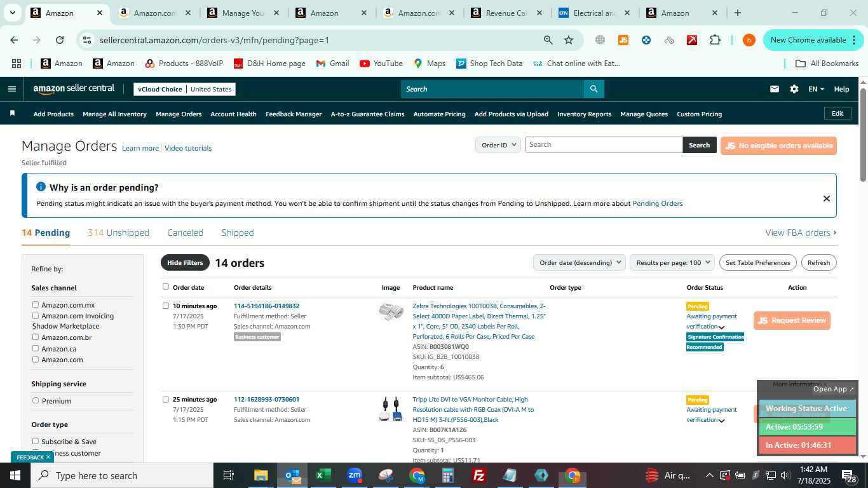Click the search magnifier button in header

coord(593,89)
